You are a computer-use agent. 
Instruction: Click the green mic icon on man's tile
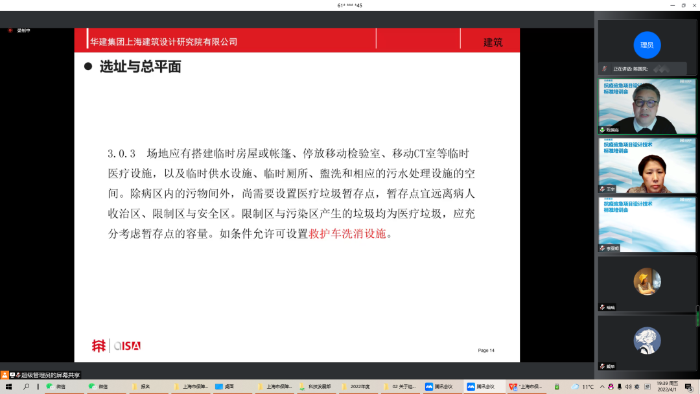pyautogui.click(x=602, y=130)
